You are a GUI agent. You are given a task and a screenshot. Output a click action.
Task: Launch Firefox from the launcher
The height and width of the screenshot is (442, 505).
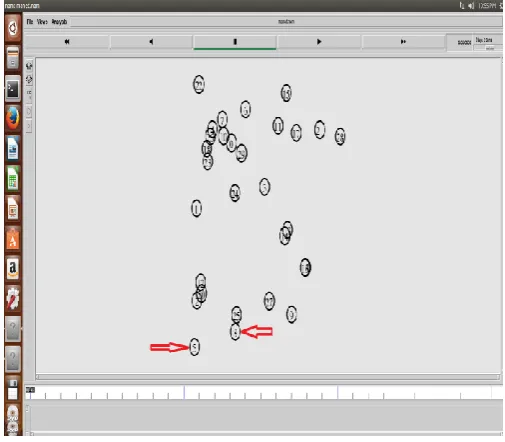(x=13, y=118)
